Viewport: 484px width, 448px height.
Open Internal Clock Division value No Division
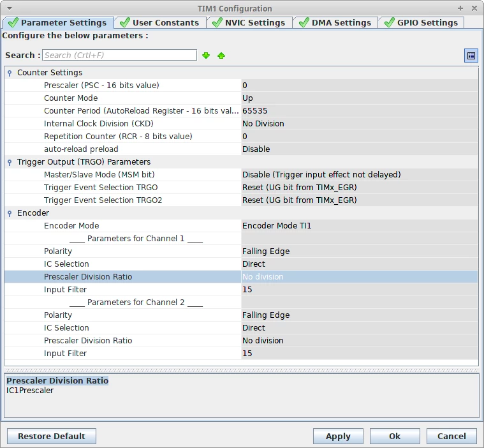pyautogui.click(x=360, y=124)
